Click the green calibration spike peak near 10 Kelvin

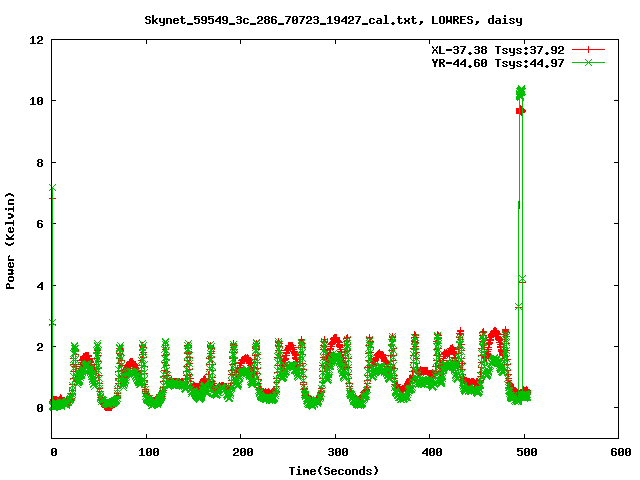coord(520,92)
